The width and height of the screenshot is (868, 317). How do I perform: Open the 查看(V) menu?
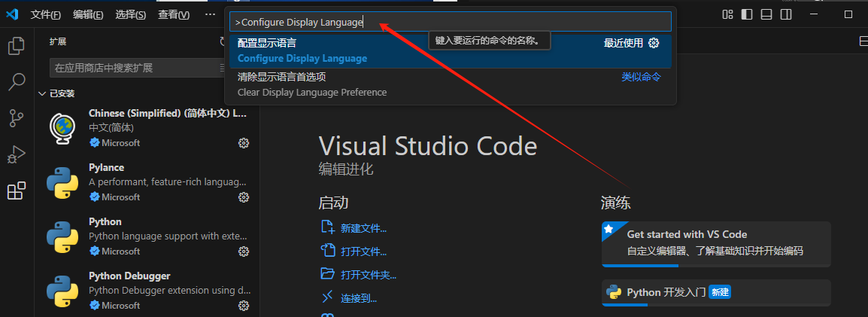tap(173, 15)
